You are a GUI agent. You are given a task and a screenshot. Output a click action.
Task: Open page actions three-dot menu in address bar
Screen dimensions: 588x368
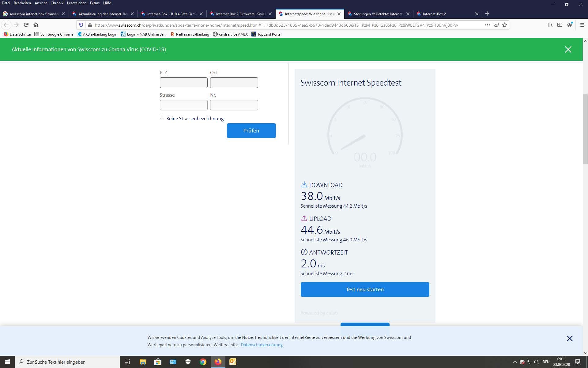click(x=487, y=25)
